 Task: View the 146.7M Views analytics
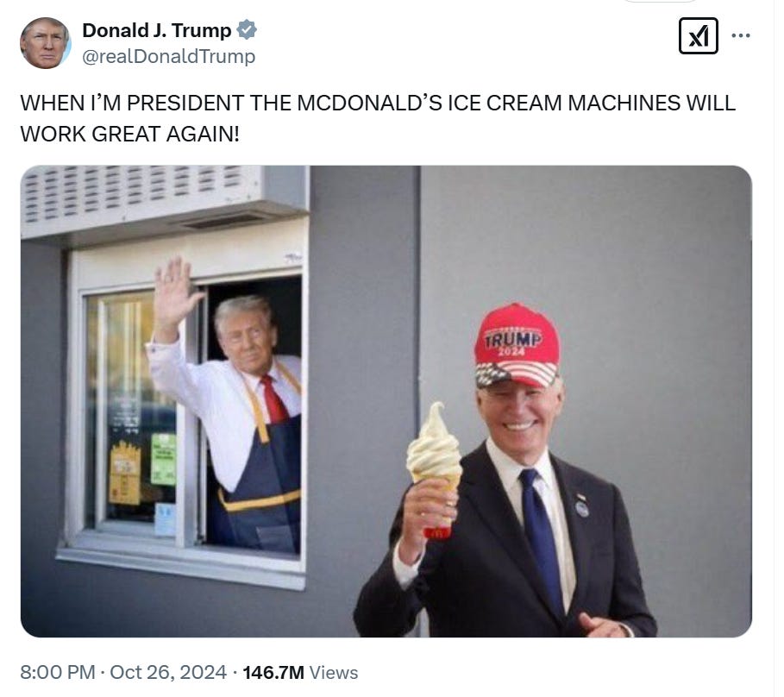[300, 673]
